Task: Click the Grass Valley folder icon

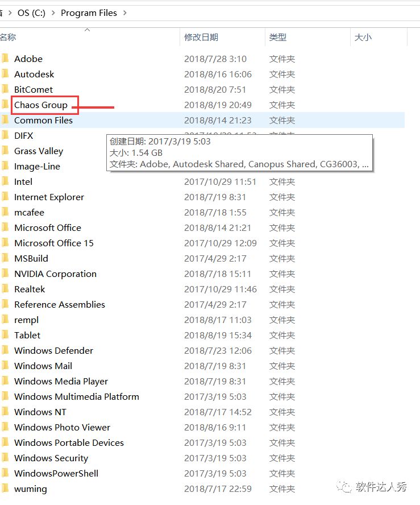Action: click(x=5, y=151)
